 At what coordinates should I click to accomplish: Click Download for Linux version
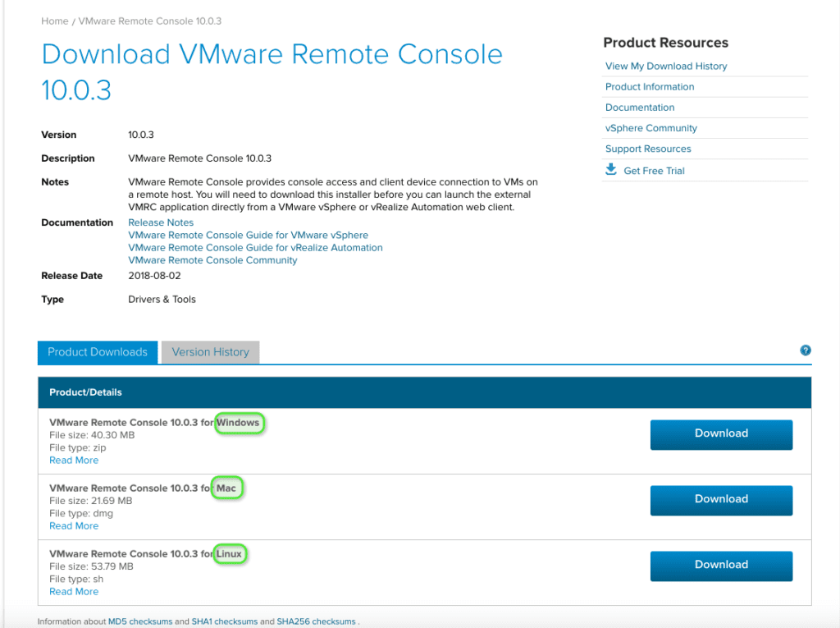point(720,565)
